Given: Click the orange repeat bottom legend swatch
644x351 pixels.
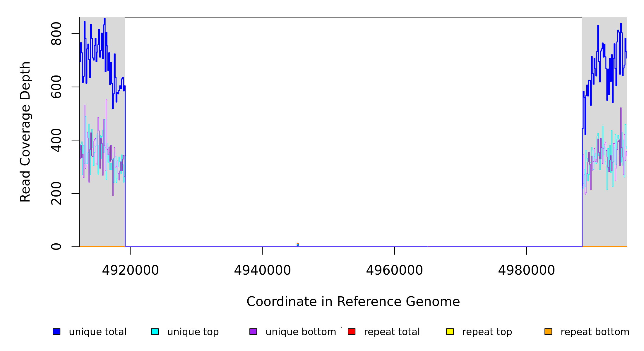Looking at the screenshot, I should [548, 331].
